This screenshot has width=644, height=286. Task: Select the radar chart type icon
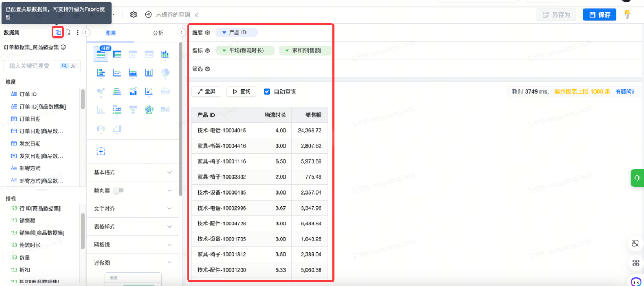(149, 110)
